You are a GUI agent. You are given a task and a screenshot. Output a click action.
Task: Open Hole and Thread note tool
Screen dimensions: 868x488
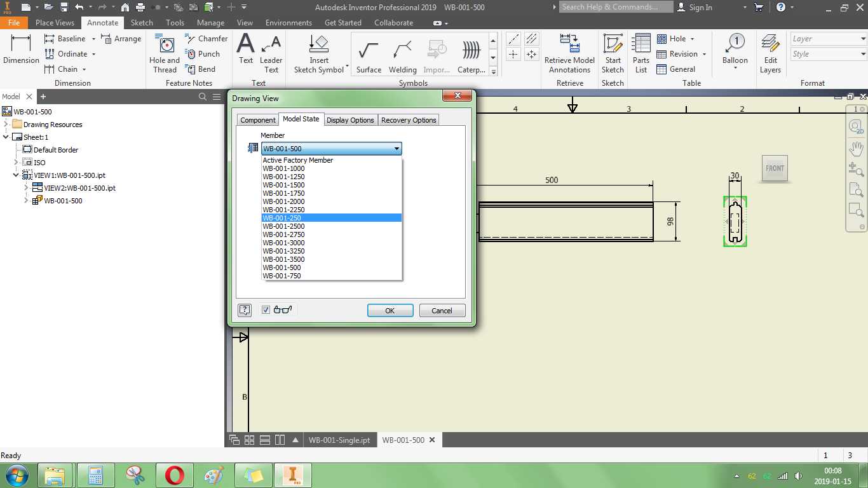[165, 54]
